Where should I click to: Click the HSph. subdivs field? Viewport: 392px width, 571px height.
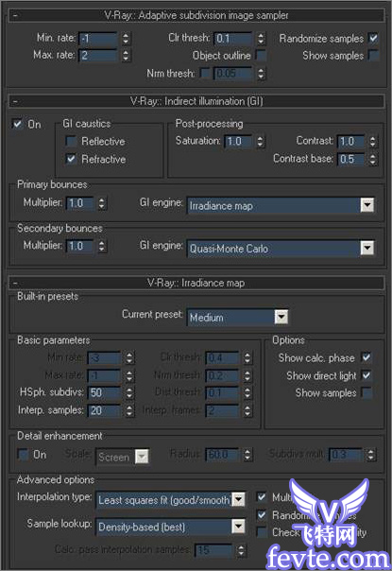(x=105, y=392)
